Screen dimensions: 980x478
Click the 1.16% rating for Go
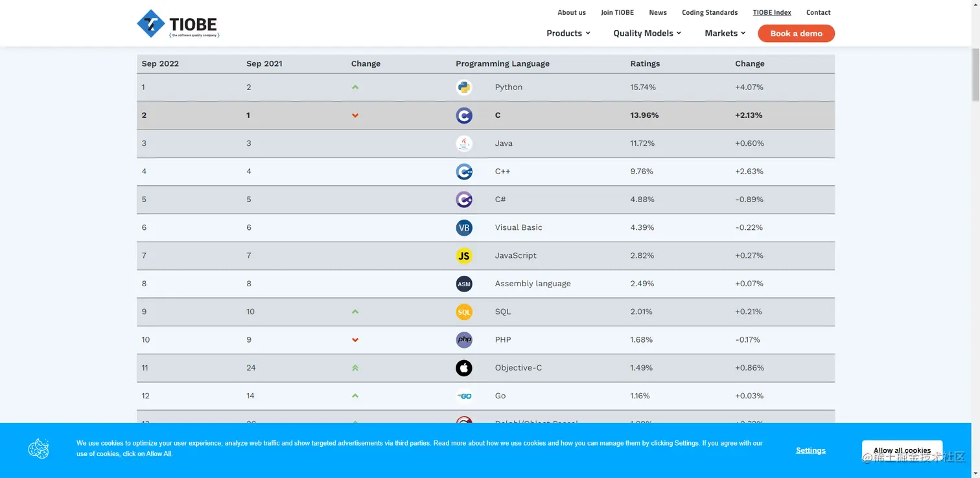click(640, 396)
